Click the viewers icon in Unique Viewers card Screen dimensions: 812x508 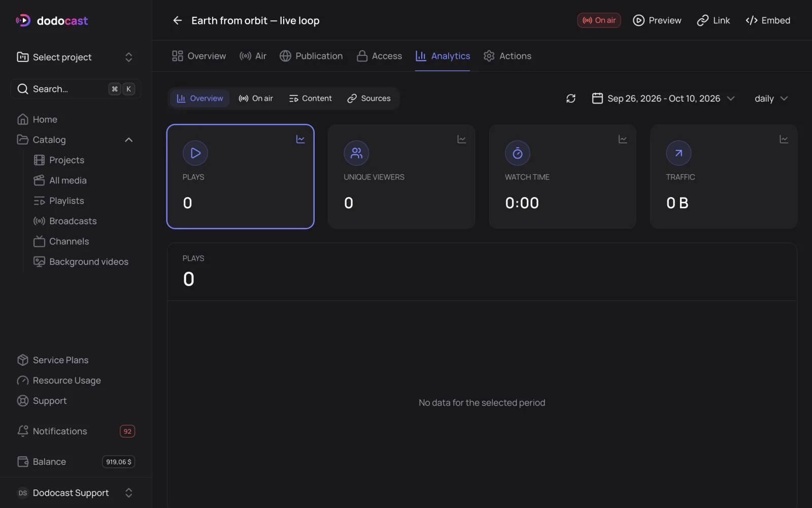click(x=356, y=153)
